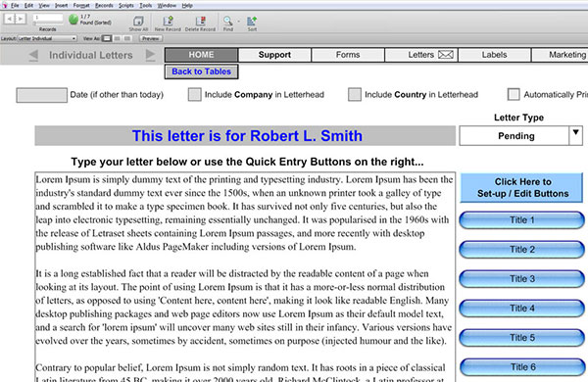588x382 pixels.
Task: Click the Pending Letter Type field
Action: pos(514,135)
